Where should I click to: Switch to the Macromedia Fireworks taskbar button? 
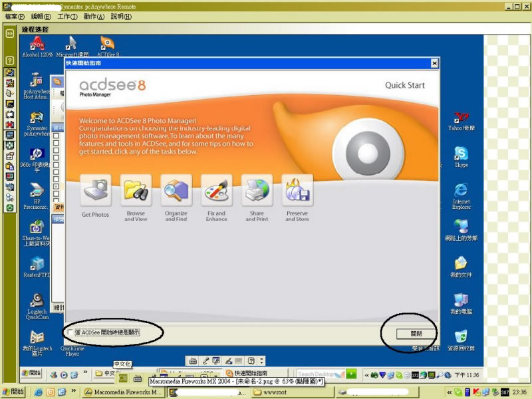tap(124, 392)
